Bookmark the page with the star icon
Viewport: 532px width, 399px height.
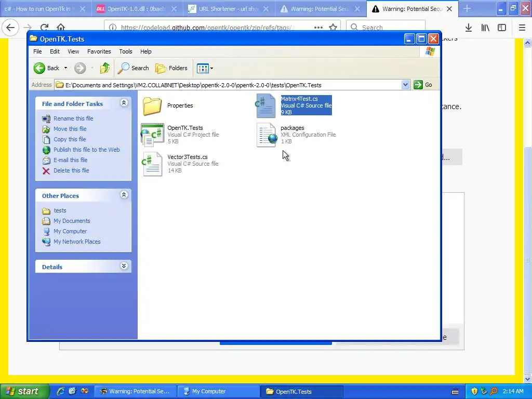tap(333, 28)
